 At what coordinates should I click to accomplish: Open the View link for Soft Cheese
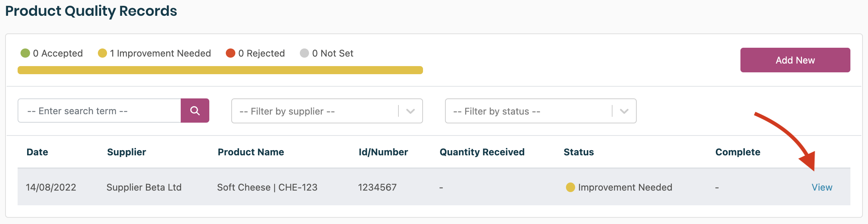click(822, 187)
